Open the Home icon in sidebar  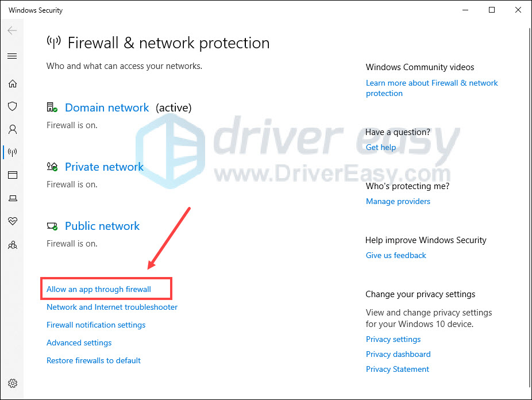(13, 83)
